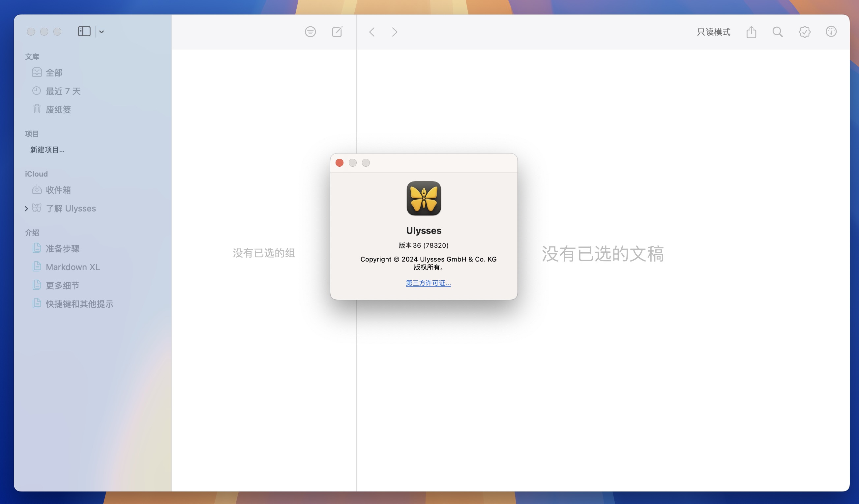Click 新建项目... to create a project
Image resolution: width=859 pixels, height=504 pixels.
pos(47,150)
